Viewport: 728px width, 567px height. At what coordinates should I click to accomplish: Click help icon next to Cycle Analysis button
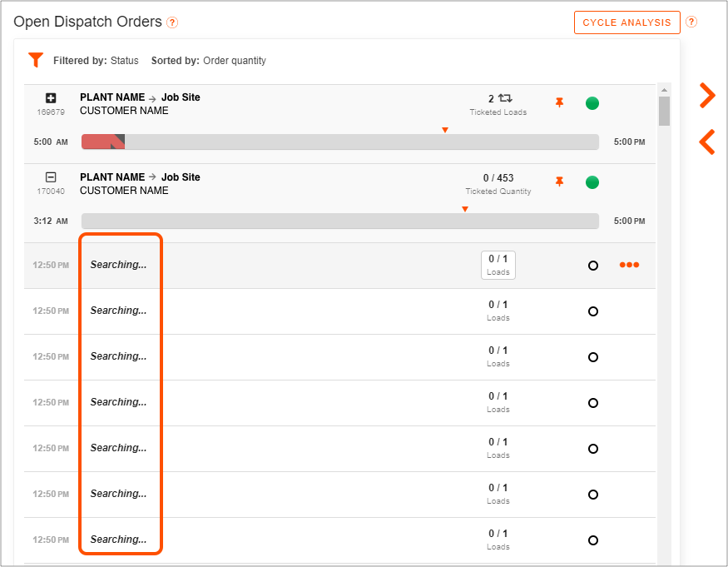click(x=691, y=22)
